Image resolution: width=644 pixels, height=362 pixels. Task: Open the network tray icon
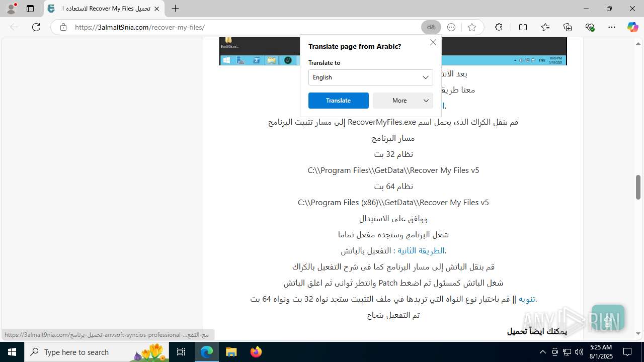(567, 352)
